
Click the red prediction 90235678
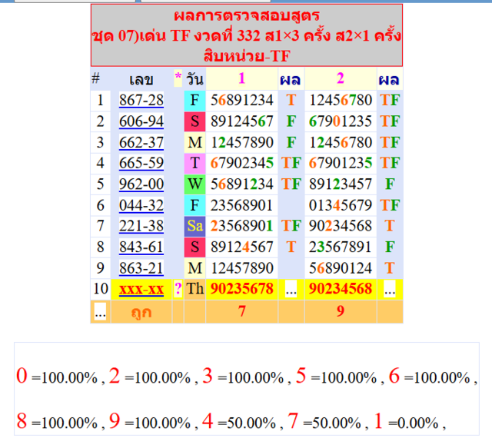241,289
